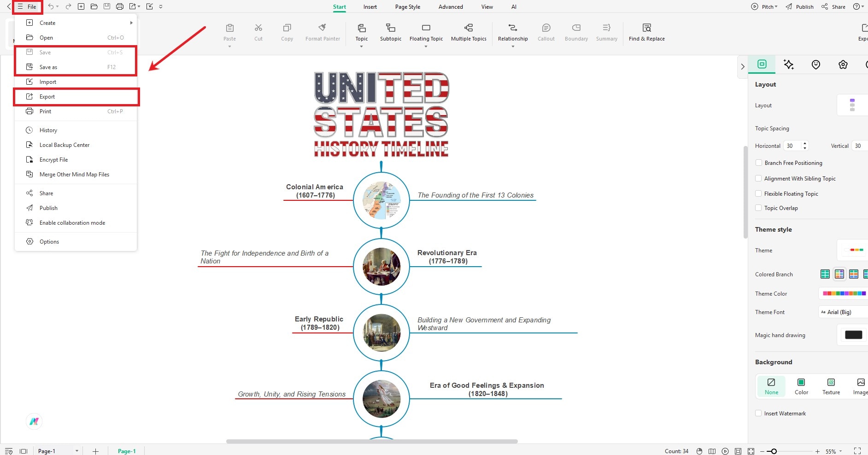The height and width of the screenshot is (455, 868).
Task: Enable Branch Free Positioning checkbox
Action: pyautogui.click(x=758, y=163)
